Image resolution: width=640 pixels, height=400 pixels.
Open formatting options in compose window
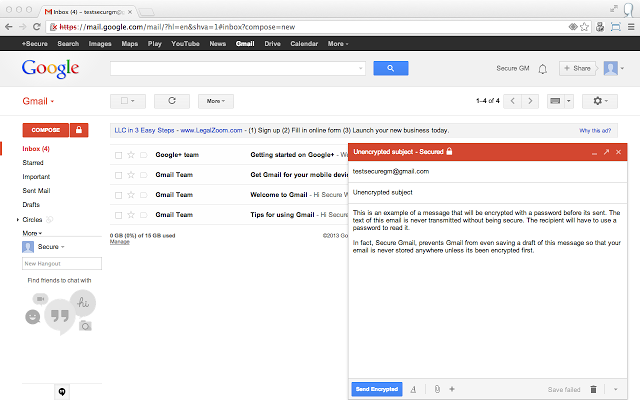click(x=414, y=388)
